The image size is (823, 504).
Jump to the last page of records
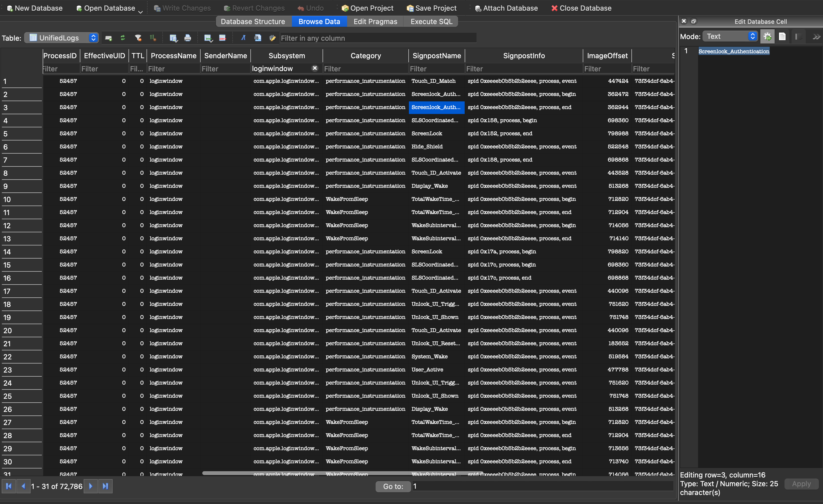(x=105, y=486)
